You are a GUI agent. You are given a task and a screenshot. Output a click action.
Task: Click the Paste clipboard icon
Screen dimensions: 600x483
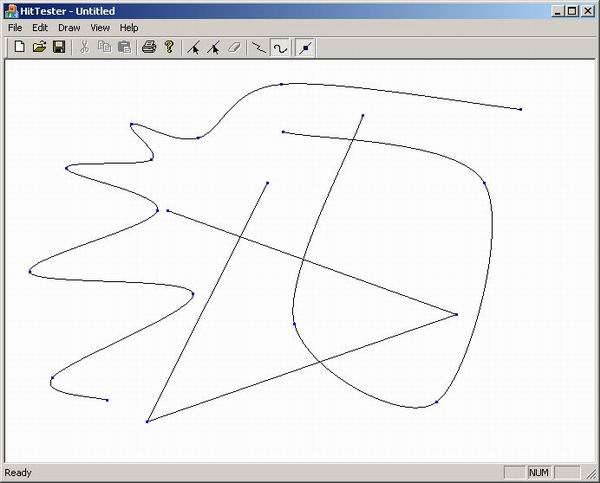(x=124, y=47)
